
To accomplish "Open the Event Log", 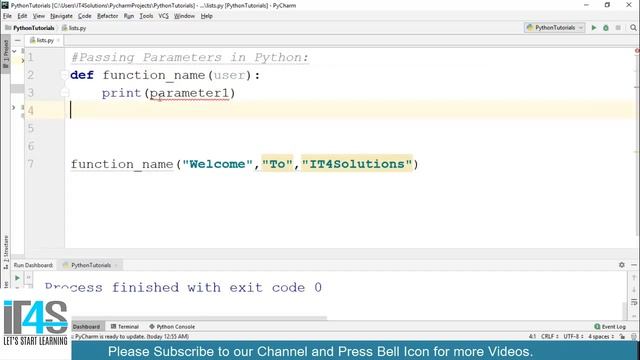I will coord(610,327).
